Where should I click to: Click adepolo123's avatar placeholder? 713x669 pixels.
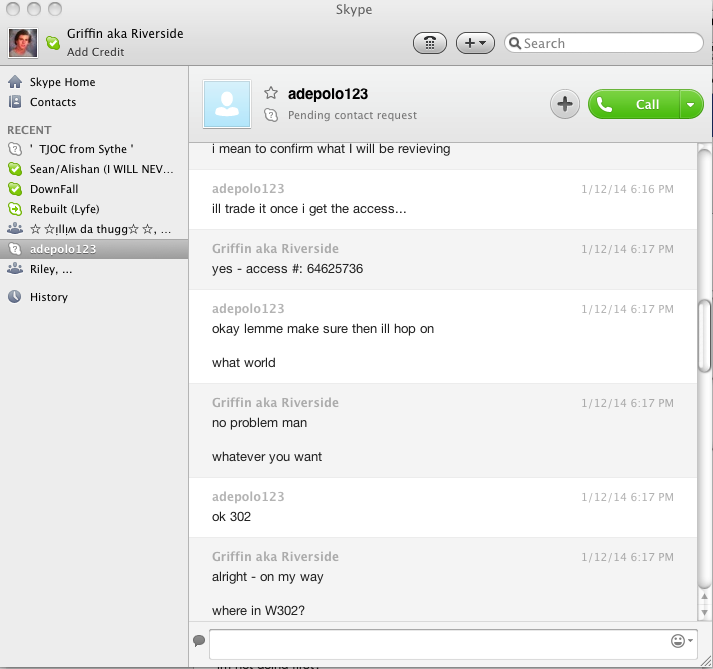[227, 104]
